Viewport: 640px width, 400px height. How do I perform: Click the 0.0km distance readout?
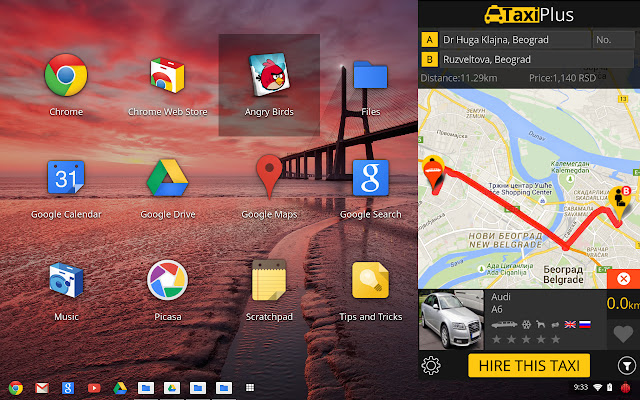[x=623, y=303]
